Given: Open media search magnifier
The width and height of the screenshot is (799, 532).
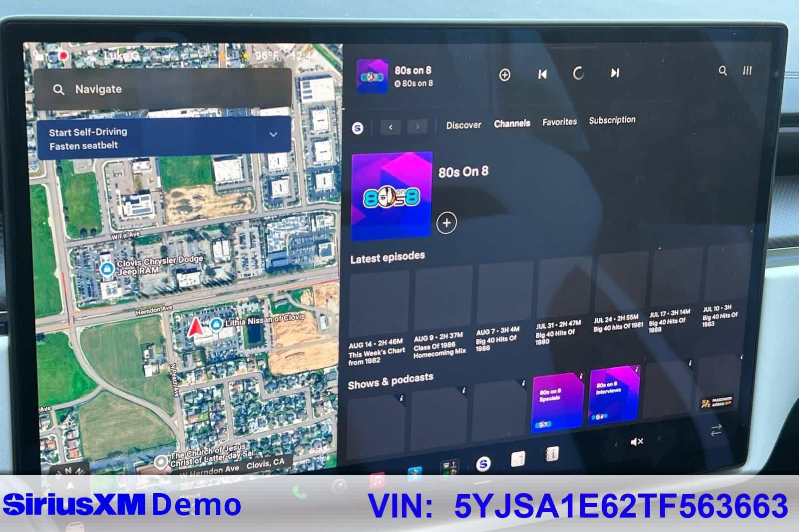Looking at the screenshot, I should point(723,71).
